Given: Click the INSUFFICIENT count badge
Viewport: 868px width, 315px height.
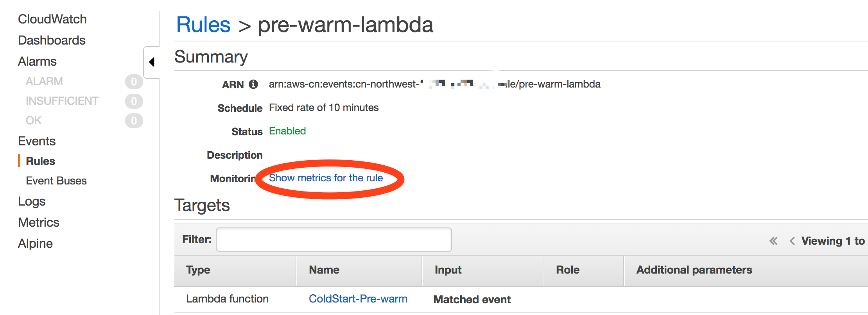Looking at the screenshot, I should pyautogui.click(x=134, y=101).
